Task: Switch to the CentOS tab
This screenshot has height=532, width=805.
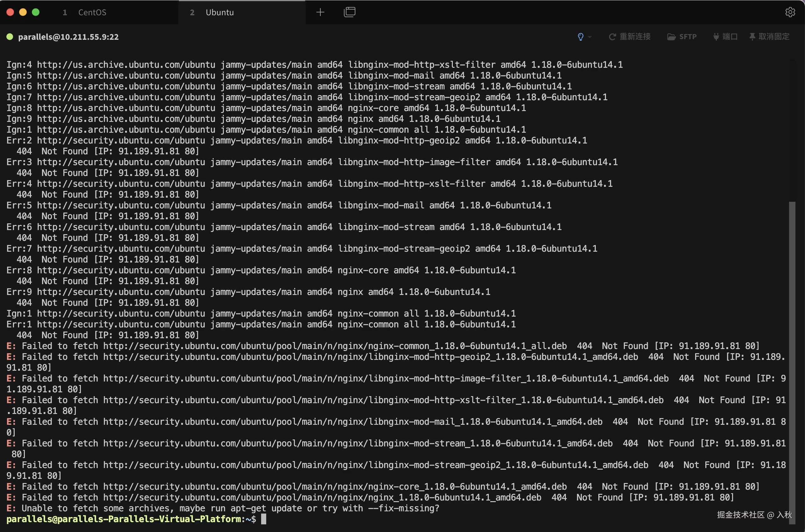Action: click(x=92, y=12)
